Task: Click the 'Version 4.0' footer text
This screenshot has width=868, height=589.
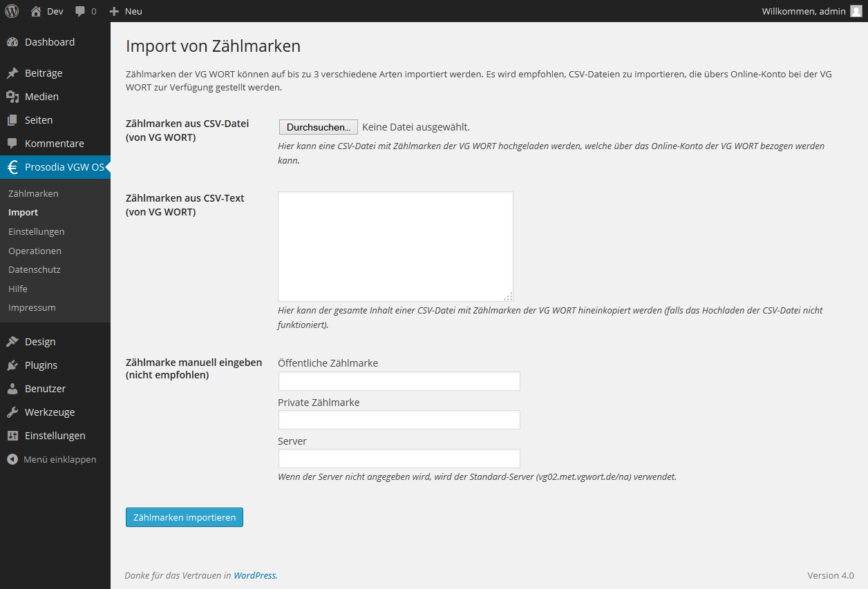Action: pos(831,575)
